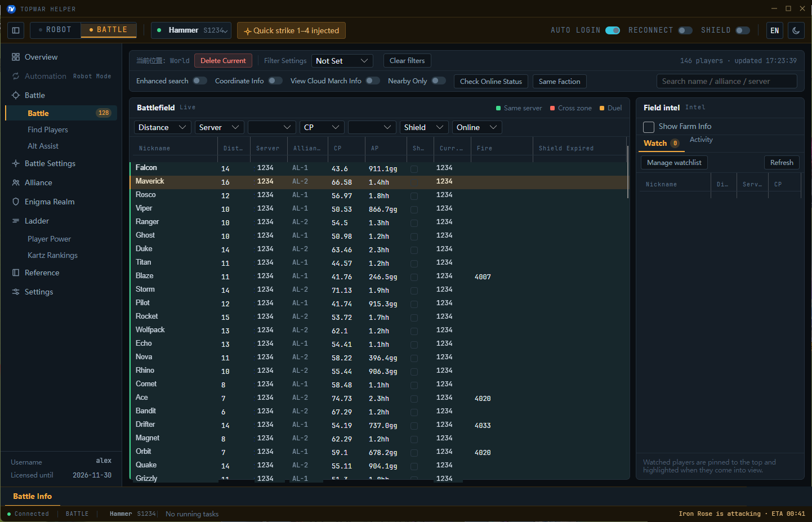Open the Filter Settings 'Not Set' dropdown

(342, 61)
